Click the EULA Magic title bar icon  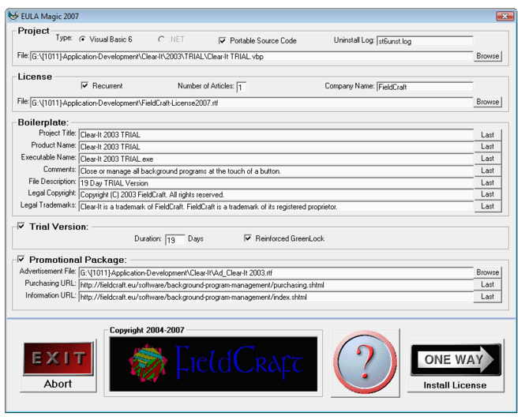(x=13, y=16)
